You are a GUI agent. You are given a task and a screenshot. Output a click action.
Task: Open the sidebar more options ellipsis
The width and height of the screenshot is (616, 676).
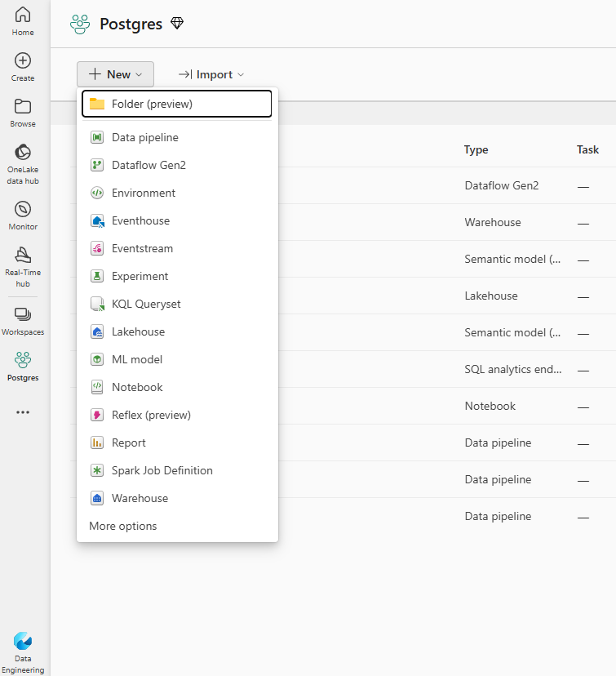point(23,412)
